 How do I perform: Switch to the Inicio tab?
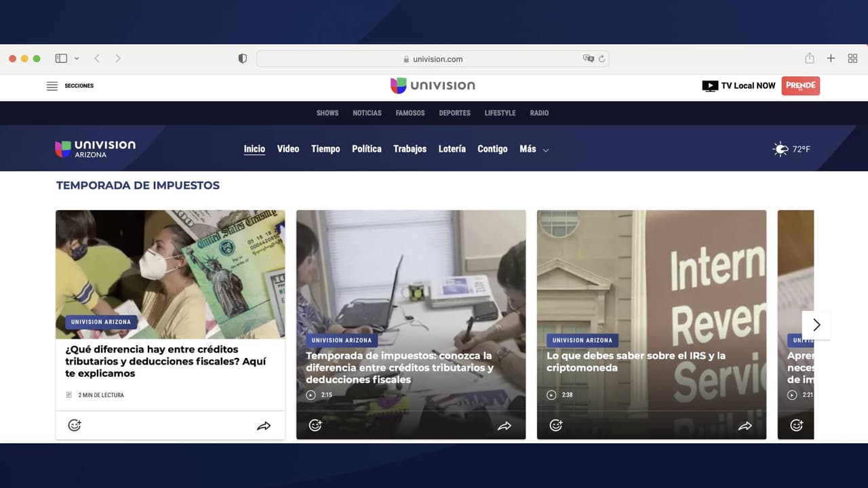[x=254, y=148]
